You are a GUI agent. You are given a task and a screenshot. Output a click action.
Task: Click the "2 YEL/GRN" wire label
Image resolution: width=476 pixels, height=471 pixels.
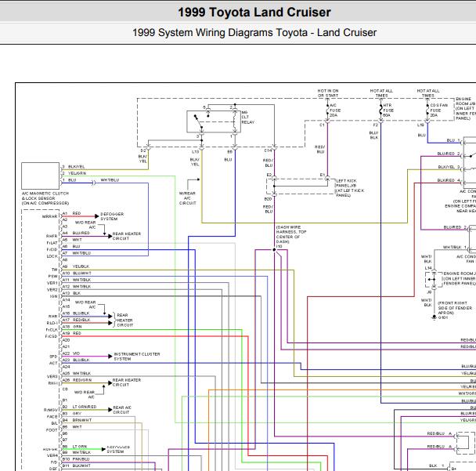[x=74, y=173]
